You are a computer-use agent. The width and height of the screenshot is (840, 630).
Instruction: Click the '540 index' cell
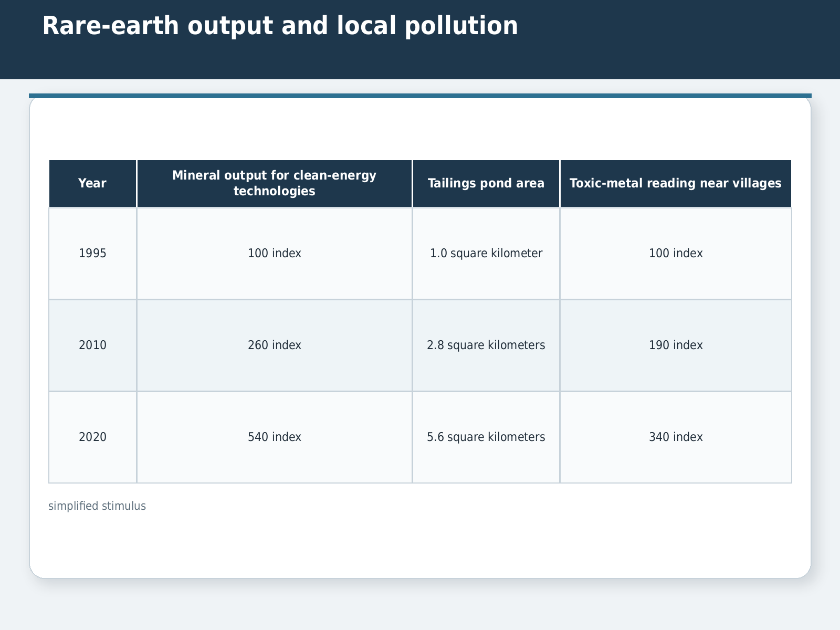click(275, 437)
